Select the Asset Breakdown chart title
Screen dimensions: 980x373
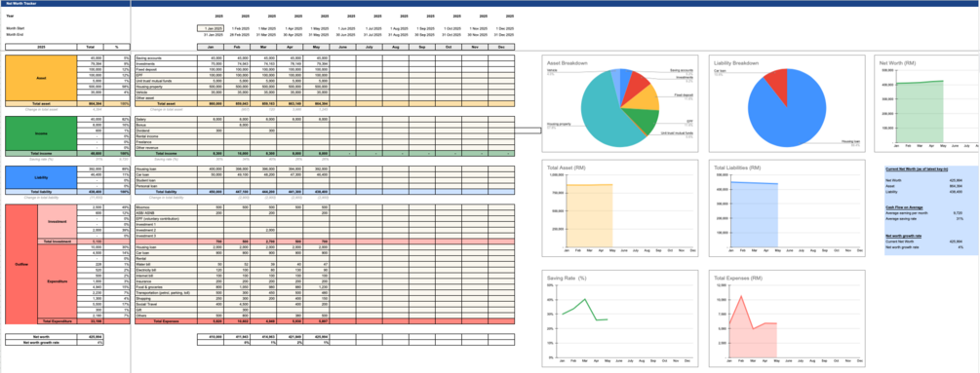coord(567,63)
